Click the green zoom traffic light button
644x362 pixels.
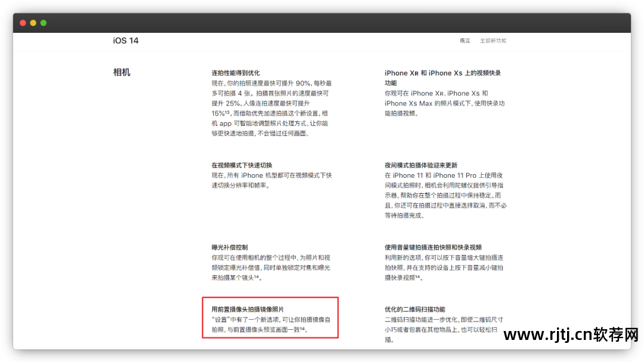pos(43,22)
